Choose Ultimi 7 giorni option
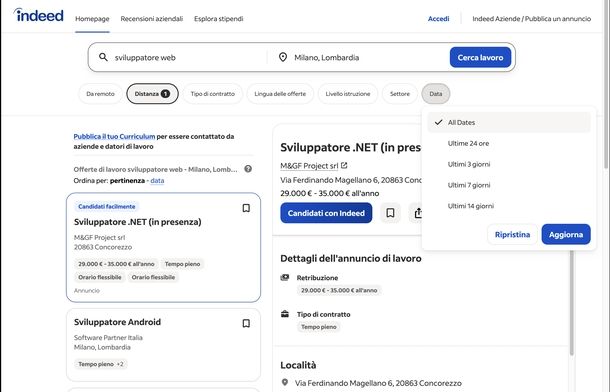The height and width of the screenshot is (392, 610). point(509,185)
